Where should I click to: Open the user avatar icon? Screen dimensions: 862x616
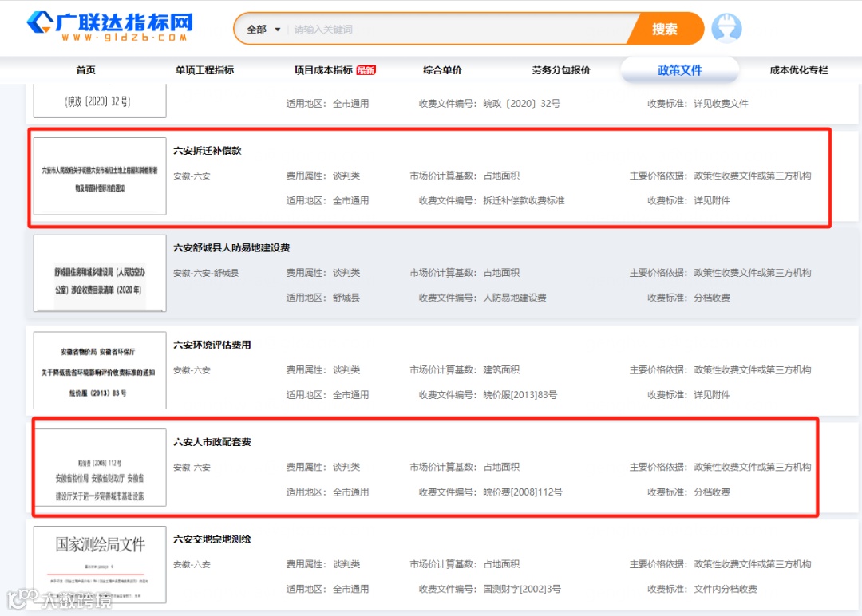(726, 28)
